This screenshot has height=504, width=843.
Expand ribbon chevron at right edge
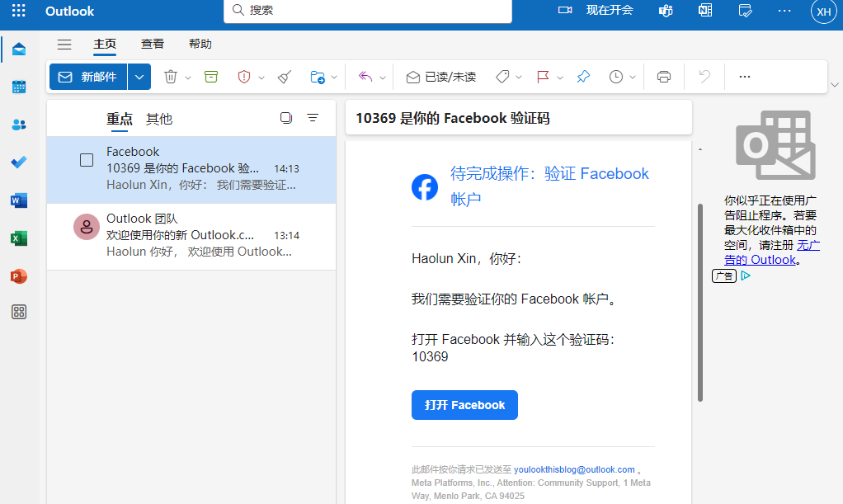[835, 84]
